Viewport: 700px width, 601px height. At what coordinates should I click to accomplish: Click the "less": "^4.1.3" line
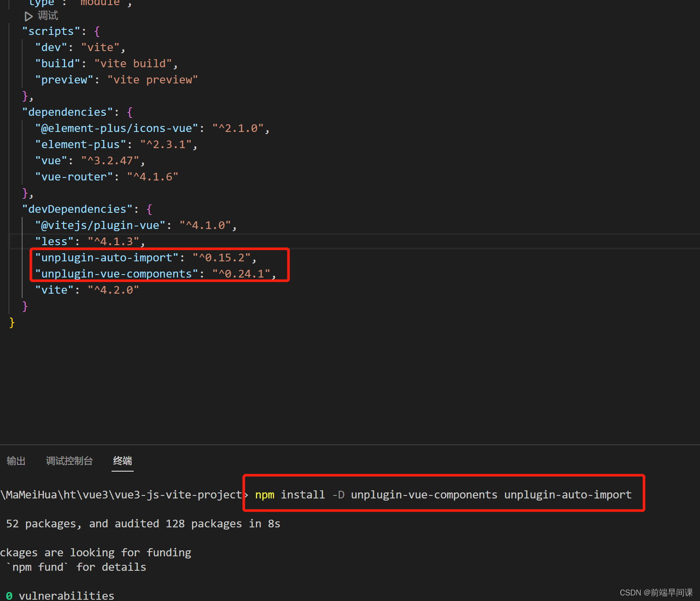[x=90, y=242]
